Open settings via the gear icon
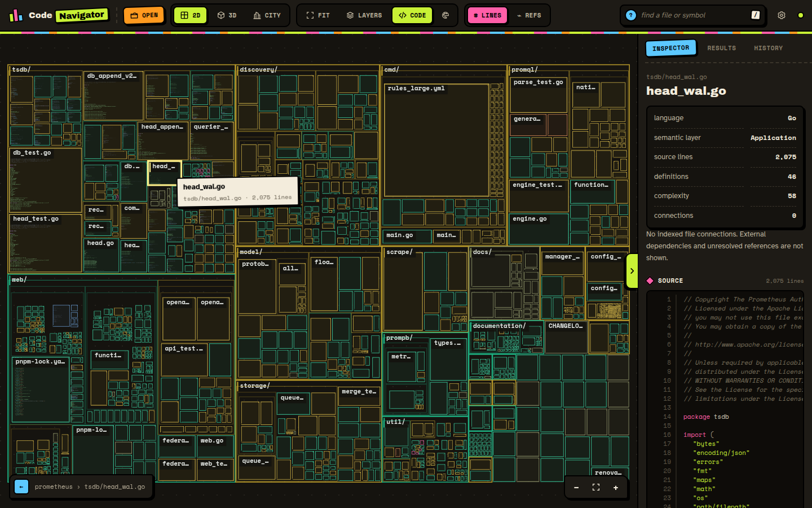Screen dimensions: 812x508 [x=782, y=15]
